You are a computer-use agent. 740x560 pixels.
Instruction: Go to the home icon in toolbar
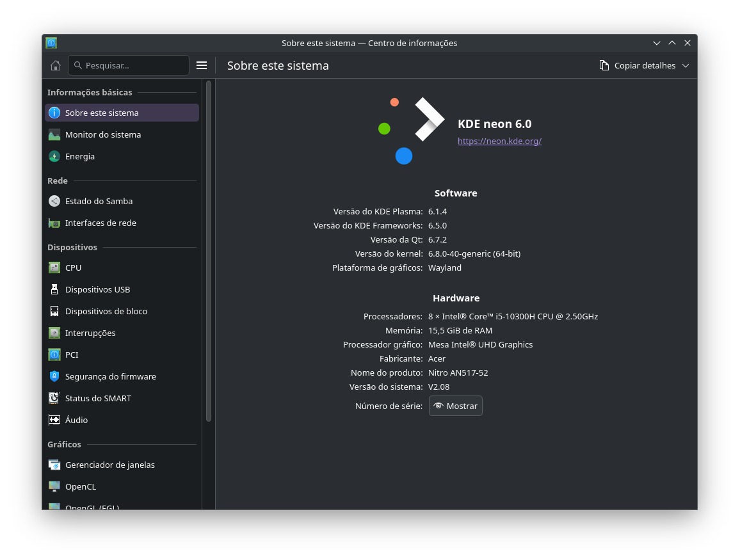(56, 65)
